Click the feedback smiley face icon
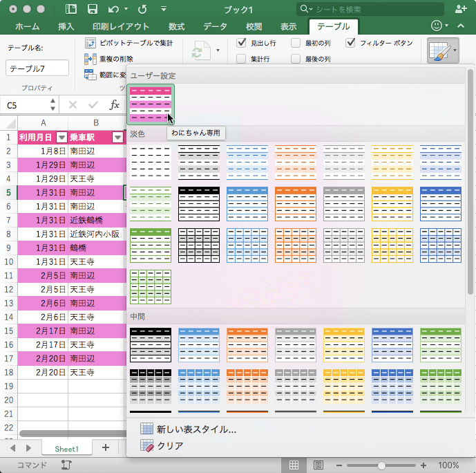This screenshot has width=476, height=473. [436, 26]
